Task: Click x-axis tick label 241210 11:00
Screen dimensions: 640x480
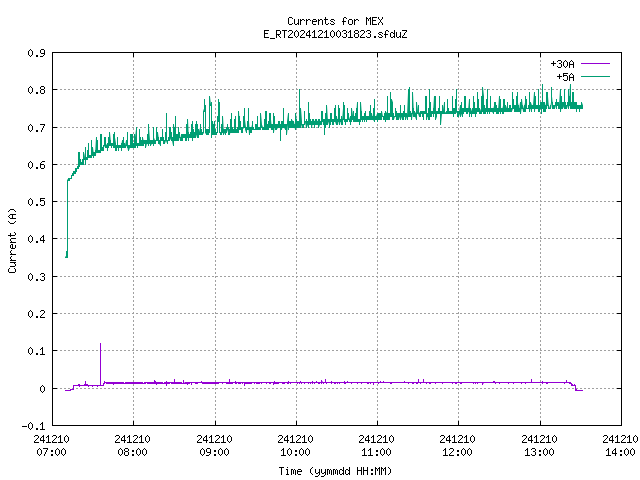Action: pos(376,446)
